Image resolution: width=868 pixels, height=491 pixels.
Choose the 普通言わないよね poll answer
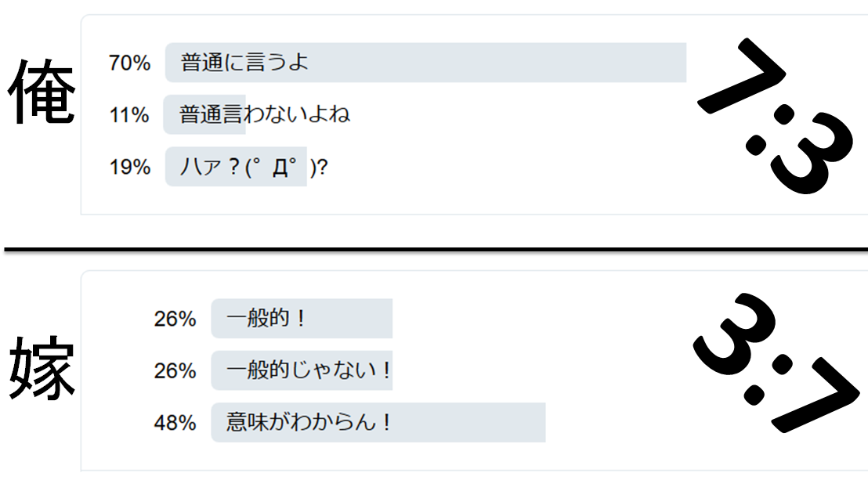[265, 115]
